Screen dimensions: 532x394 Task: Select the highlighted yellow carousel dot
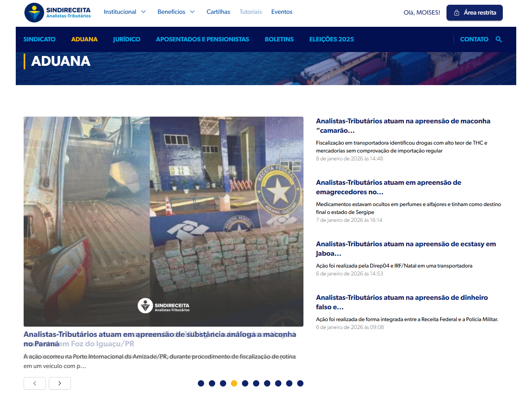234,383
